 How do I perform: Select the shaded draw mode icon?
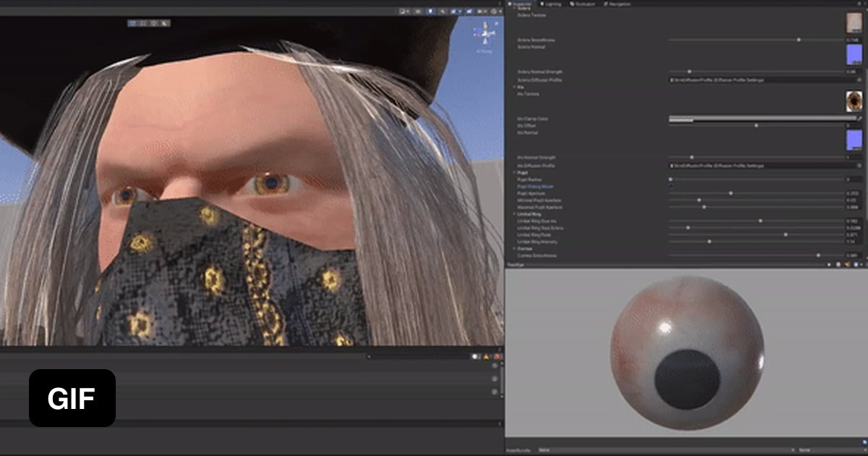(x=402, y=11)
